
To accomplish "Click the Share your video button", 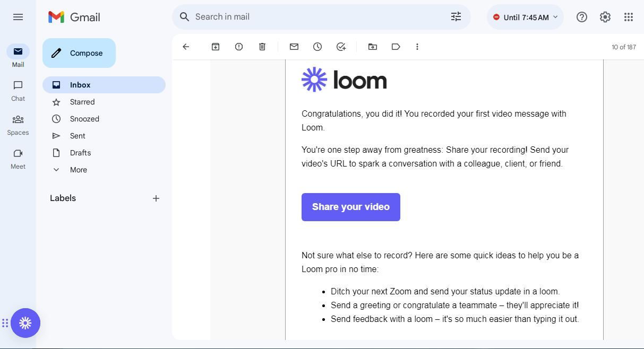I will pyautogui.click(x=351, y=207).
